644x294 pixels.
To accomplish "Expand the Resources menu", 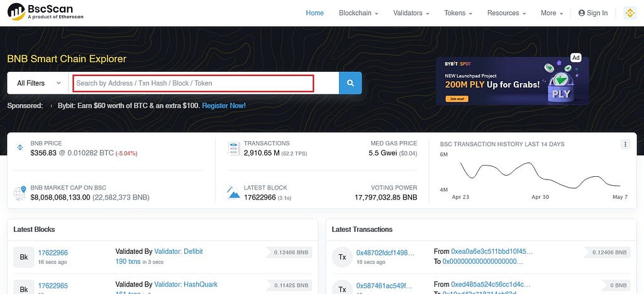I will [x=506, y=13].
